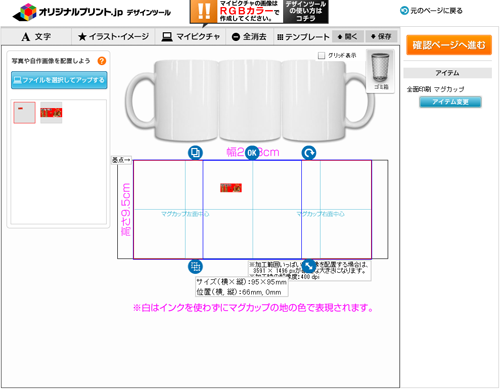Open the イラスト・イメージ tab
The width and height of the screenshot is (500, 389).
(113, 36)
